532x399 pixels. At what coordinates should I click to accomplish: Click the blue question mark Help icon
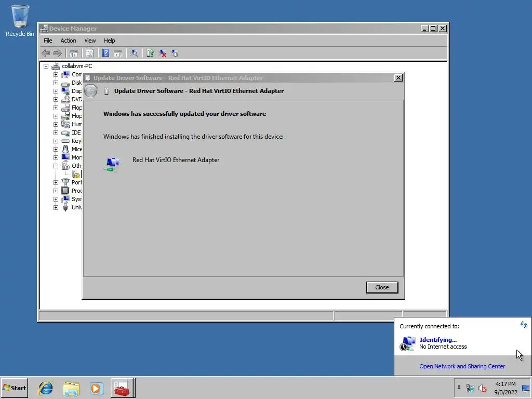pyautogui.click(x=105, y=53)
